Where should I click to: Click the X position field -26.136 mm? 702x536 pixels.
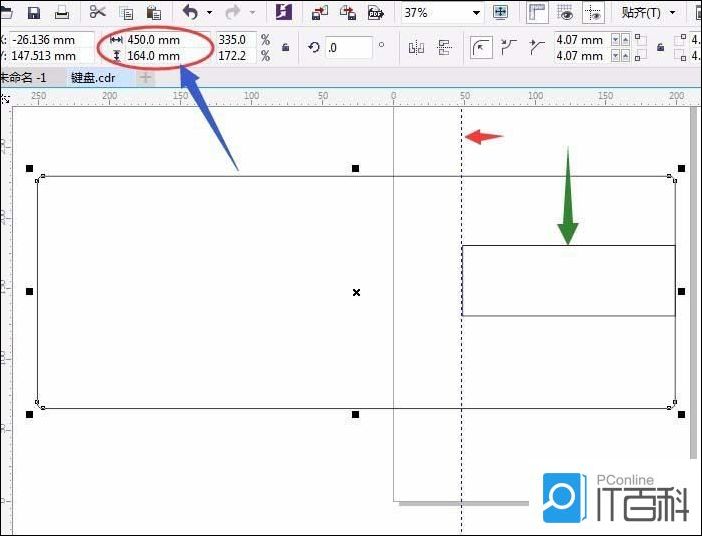pyautogui.click(x=51, y=39)
